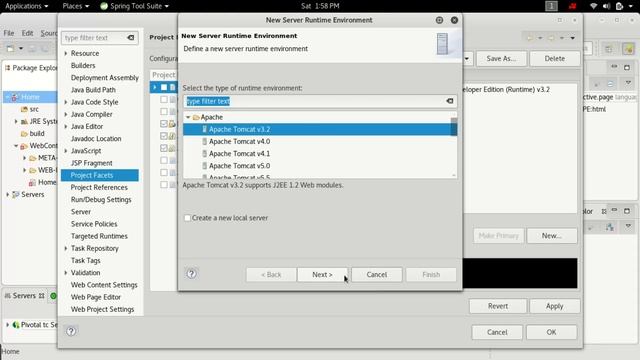Click New runtime button

(552, 236)
